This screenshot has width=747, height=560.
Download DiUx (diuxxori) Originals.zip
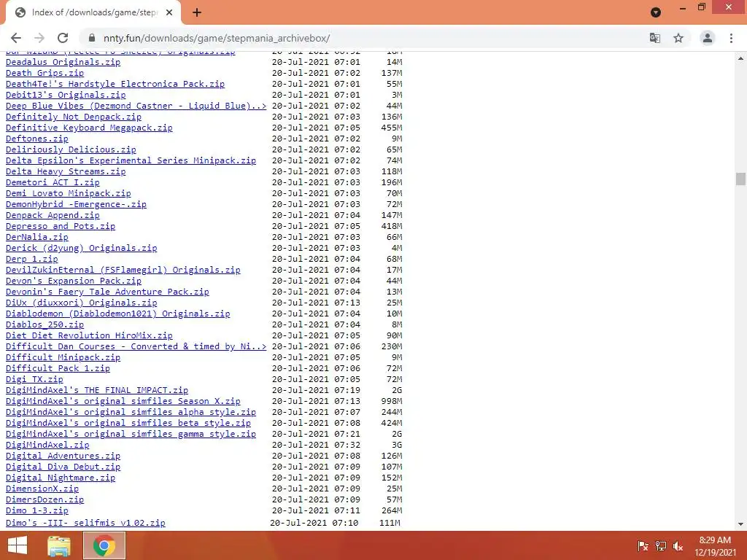coord(82,303)
